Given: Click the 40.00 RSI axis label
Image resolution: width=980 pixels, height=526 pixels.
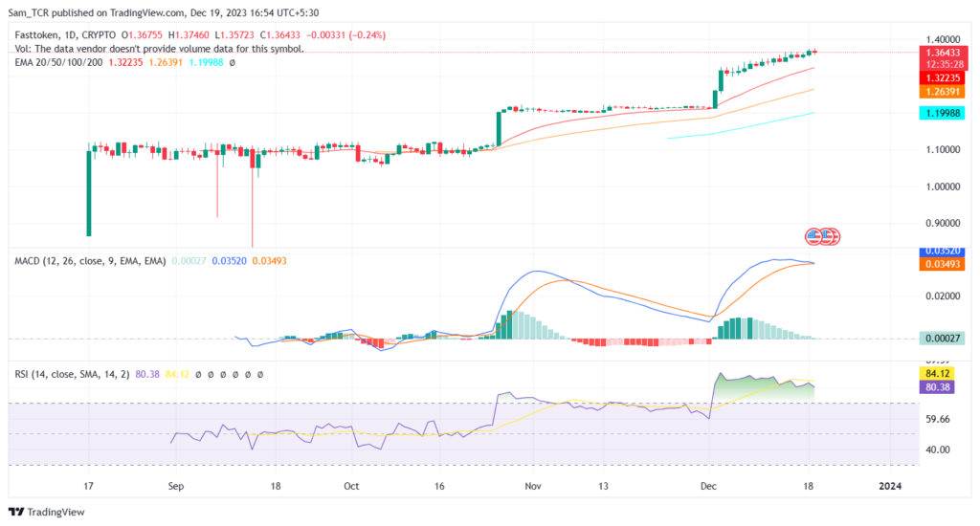Looking at the screenshot, I should 938,449.
